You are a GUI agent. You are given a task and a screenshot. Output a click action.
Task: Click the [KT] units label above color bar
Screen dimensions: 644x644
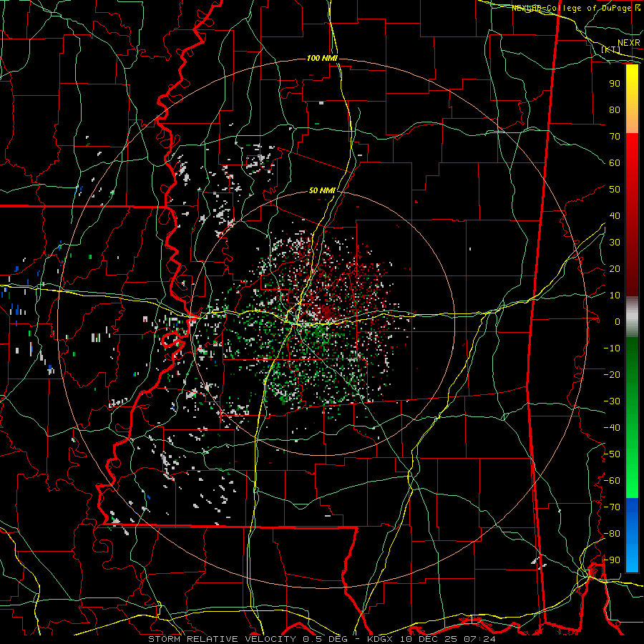[611, 49]
